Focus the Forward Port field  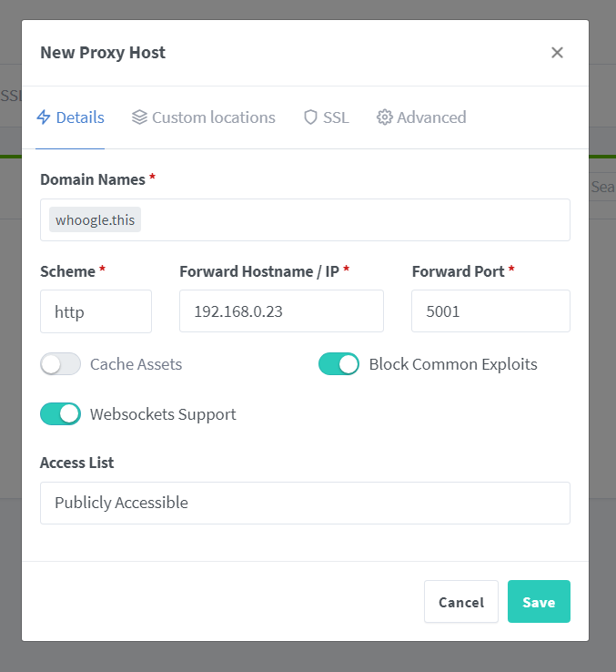tap(490, 311)
